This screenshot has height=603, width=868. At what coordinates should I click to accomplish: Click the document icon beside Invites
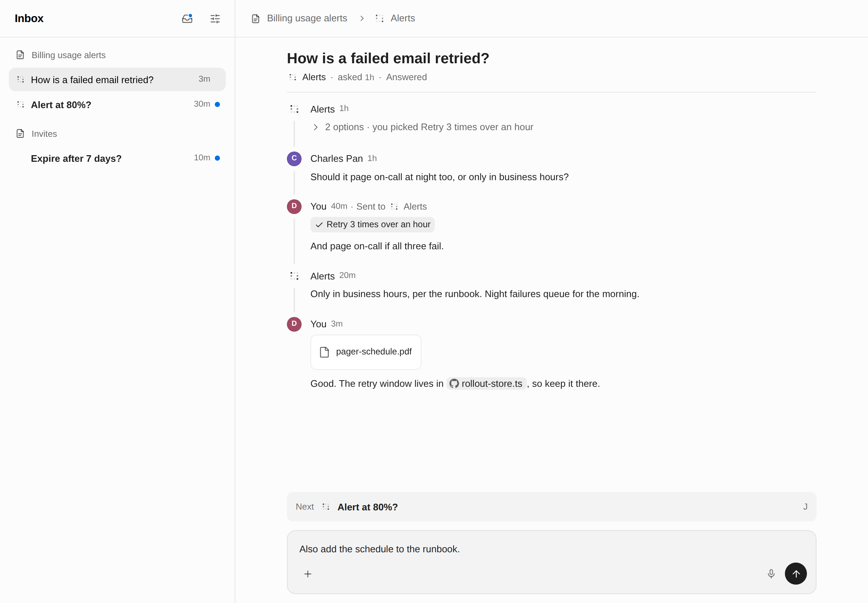pyautogui.click(x=20, y=134)
